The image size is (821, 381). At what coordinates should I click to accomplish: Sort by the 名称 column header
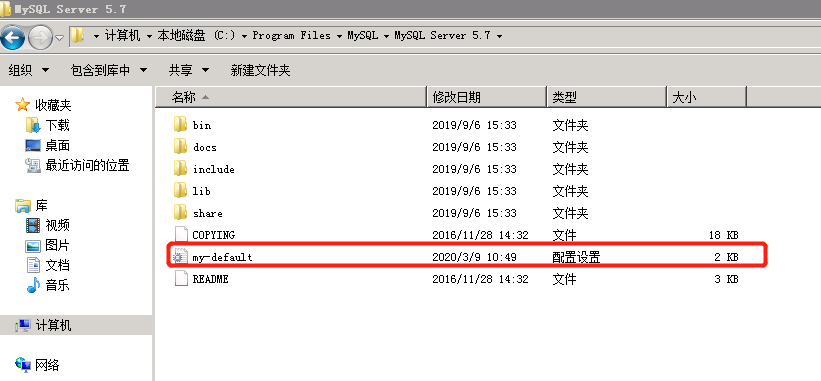(291, 97)
